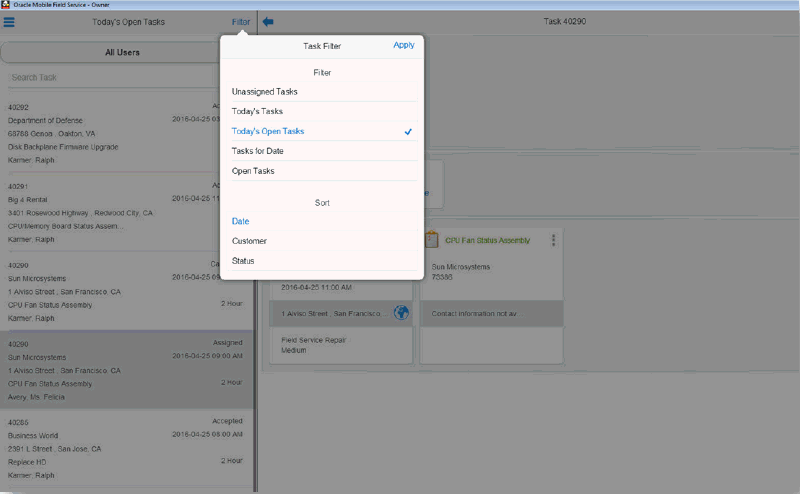Open the hamburger menu icon
800x494 pixels.
pos(9,22)
